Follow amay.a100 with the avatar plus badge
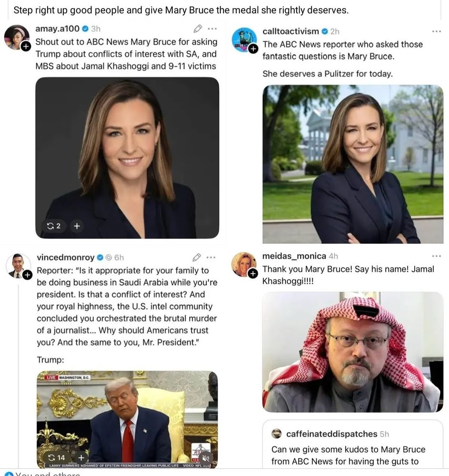 pyautogui.click(x=26, y=46)
